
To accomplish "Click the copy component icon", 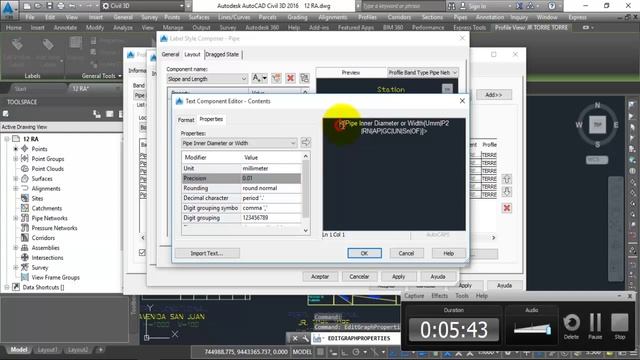I will click(x=276, y=78).
